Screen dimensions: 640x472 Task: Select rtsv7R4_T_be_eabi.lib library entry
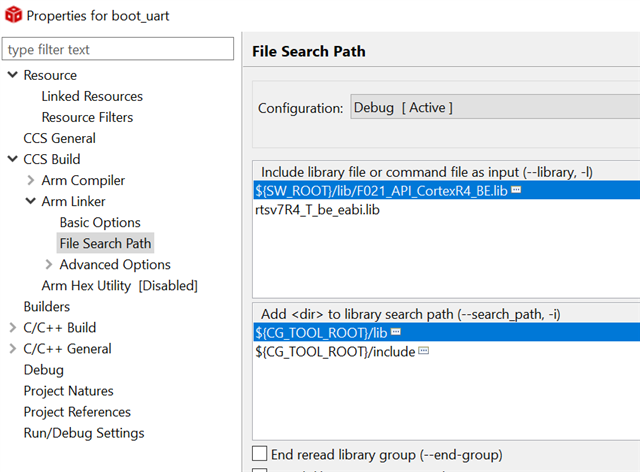317,210
